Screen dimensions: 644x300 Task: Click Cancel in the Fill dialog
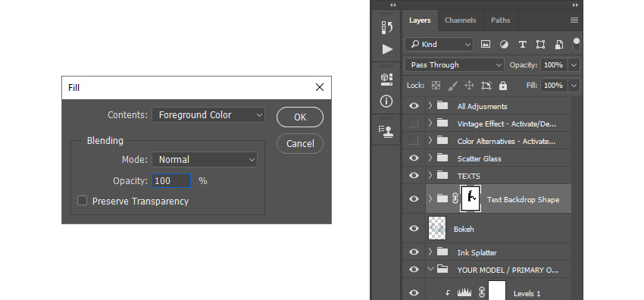[x=300, y=144]
